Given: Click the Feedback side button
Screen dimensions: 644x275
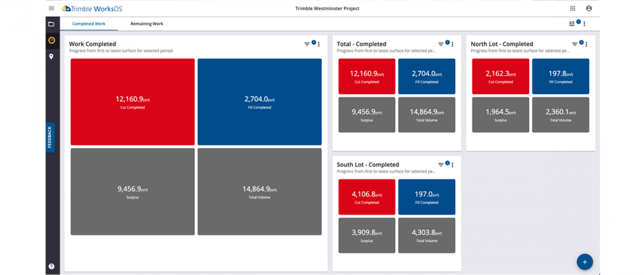Looking at the screenshot, I should tap(50, 137).
